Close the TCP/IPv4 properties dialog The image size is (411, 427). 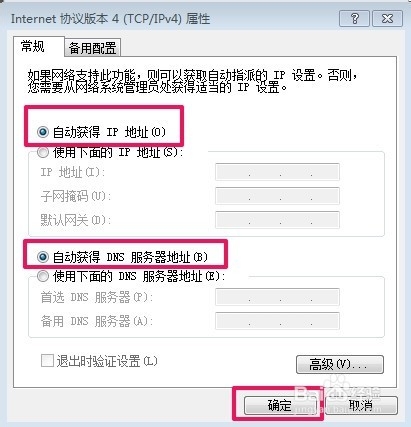tap(387, 18)
